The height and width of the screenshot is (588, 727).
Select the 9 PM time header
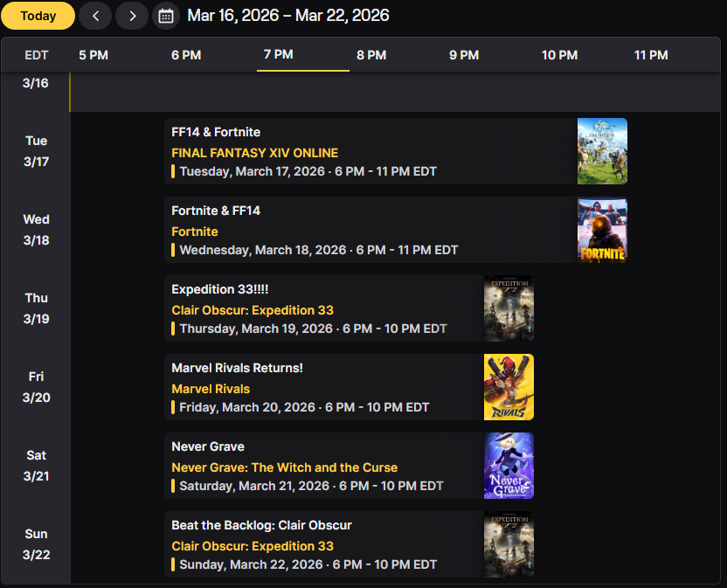click(464, 55)
